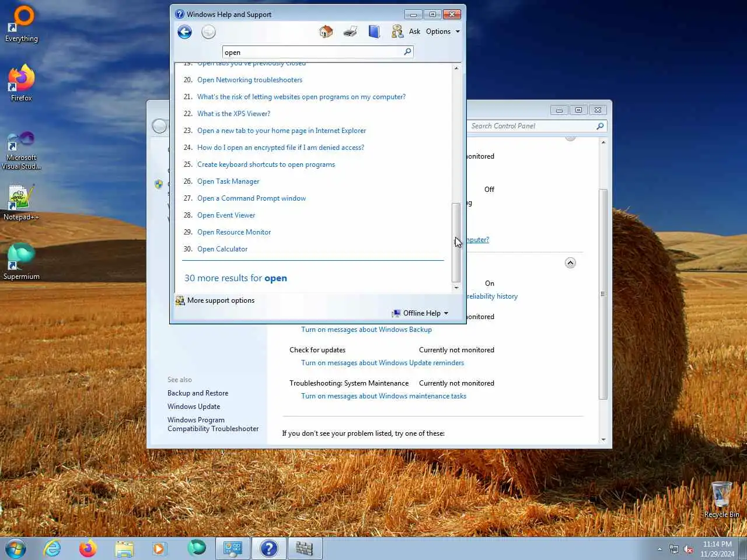Open Windows Media Player from taskbar
Image resolution: width=747 pixels, height=560 pixels.
pos(159,548)
